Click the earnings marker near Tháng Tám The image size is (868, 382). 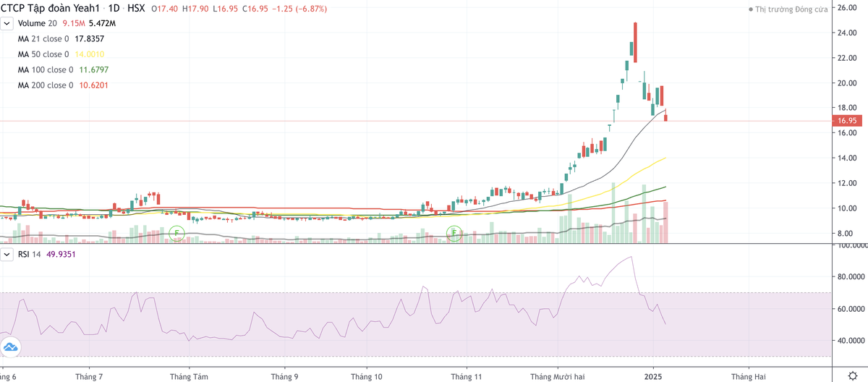177,233
